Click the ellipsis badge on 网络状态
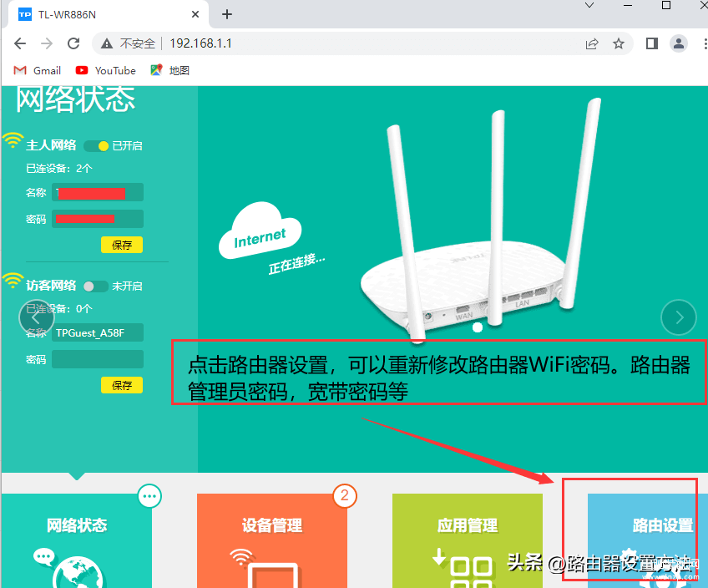Image resolution: width=708 pixels, height=588 pixels. click(149, 496)
